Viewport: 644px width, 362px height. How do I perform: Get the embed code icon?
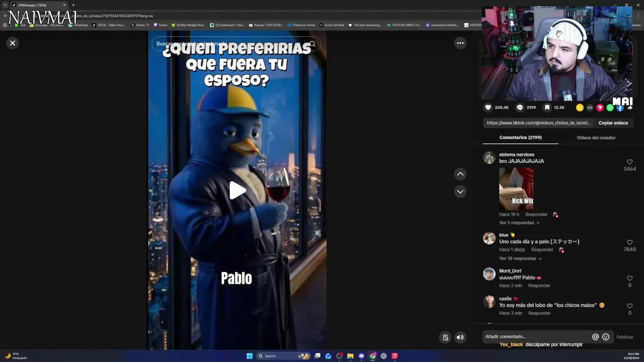pyautogui.click(x=590, y=108)
